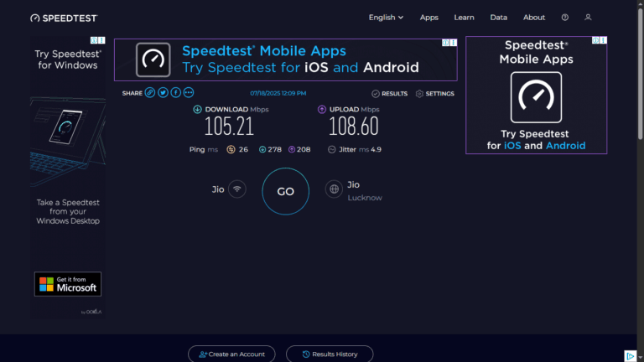
Task: Click the download speed 105.21
Action: coord(229,127)
